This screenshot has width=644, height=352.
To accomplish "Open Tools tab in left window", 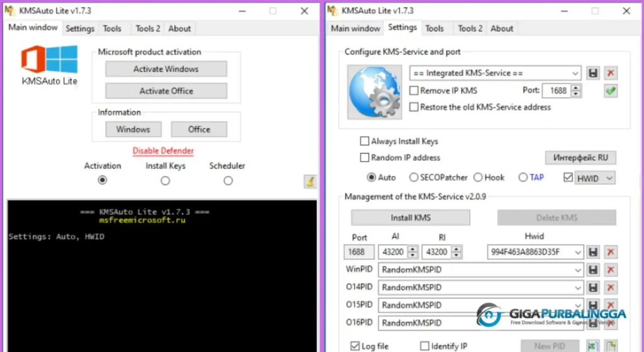I will 112,28.
